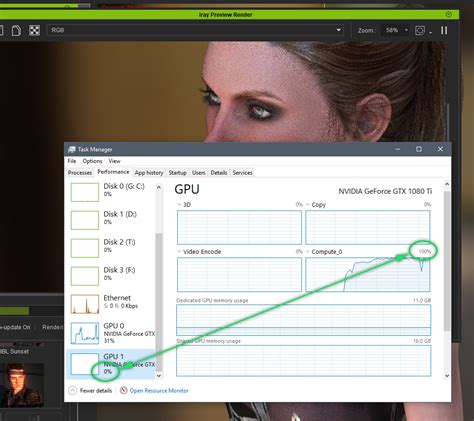Click the checkerboard transparency icon

point(34,30)
